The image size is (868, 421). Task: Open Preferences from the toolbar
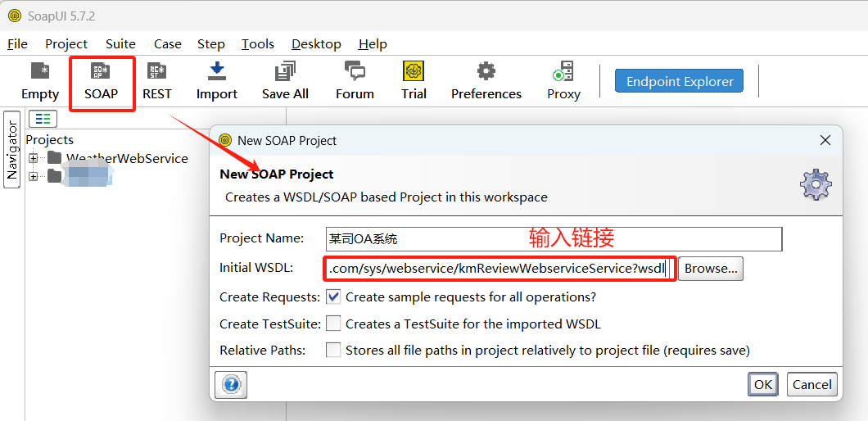486,82
